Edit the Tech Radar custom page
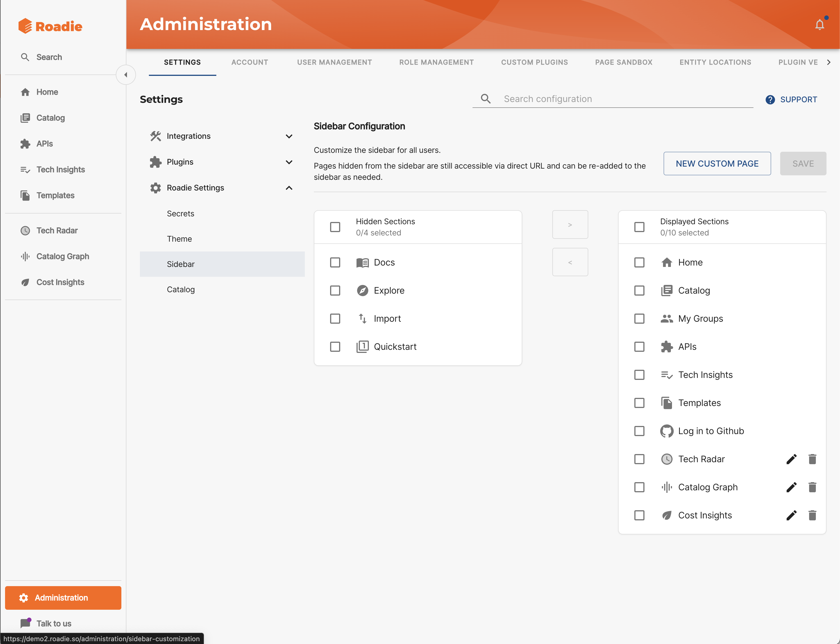Viewport: 840px width, 644px height. 791,459
